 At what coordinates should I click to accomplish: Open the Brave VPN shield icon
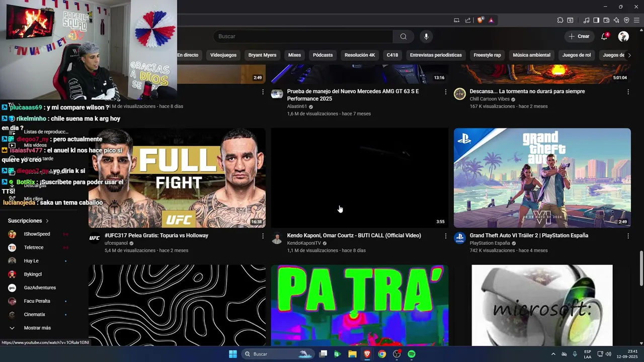626,20
